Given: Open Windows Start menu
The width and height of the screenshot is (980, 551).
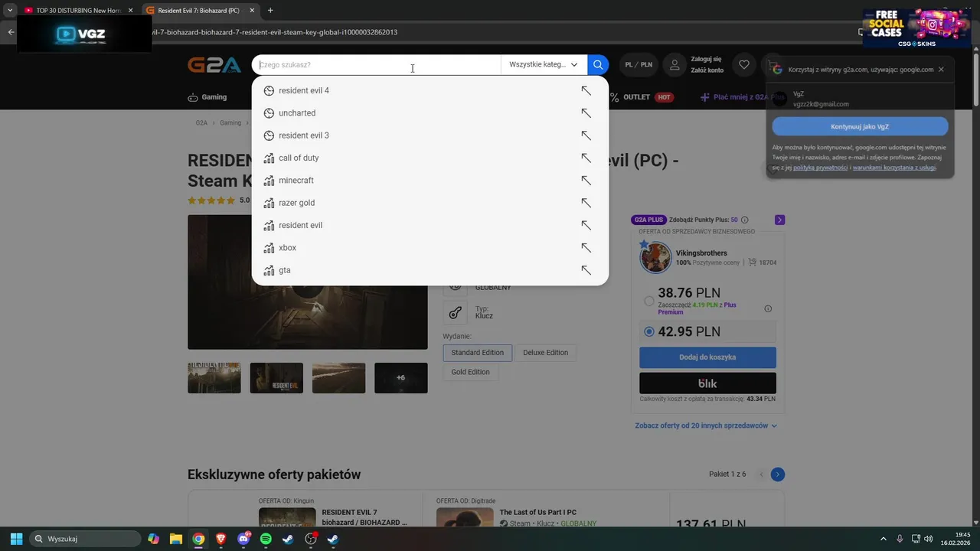Looking at the screenshot, I should 17,539.
